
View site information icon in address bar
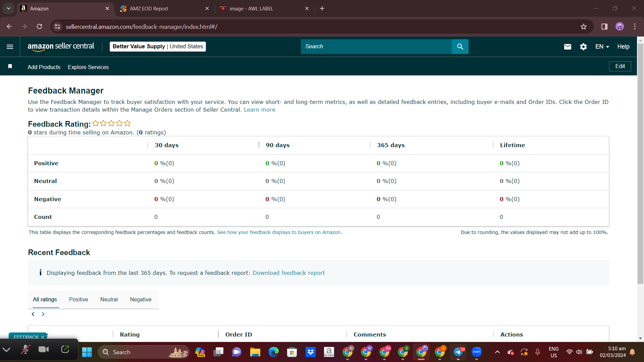[58, 26]
